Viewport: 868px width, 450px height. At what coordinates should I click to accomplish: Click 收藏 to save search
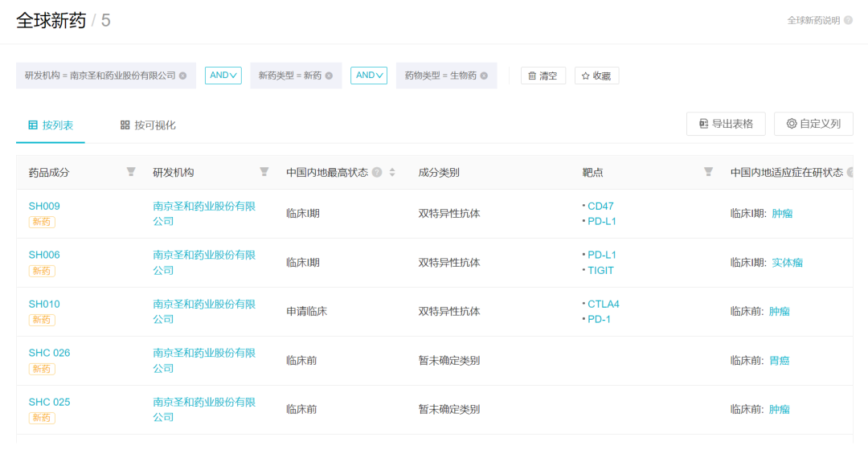tap(596, 76)
